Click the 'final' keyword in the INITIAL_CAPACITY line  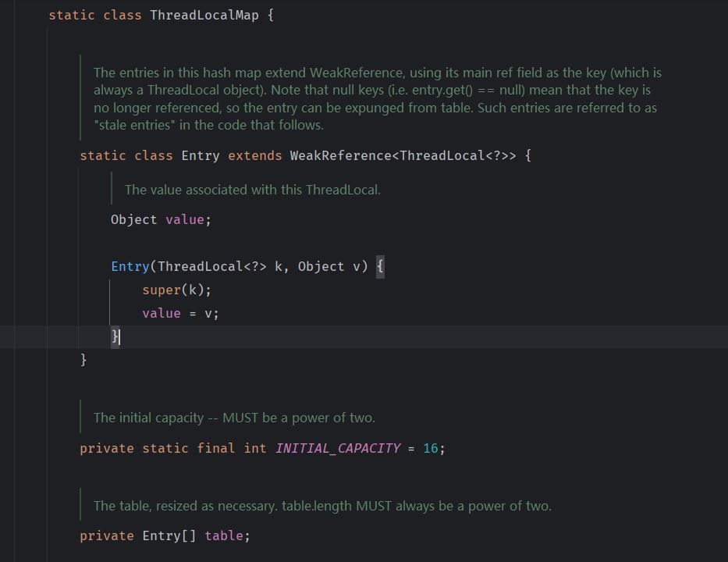point(216,448)
